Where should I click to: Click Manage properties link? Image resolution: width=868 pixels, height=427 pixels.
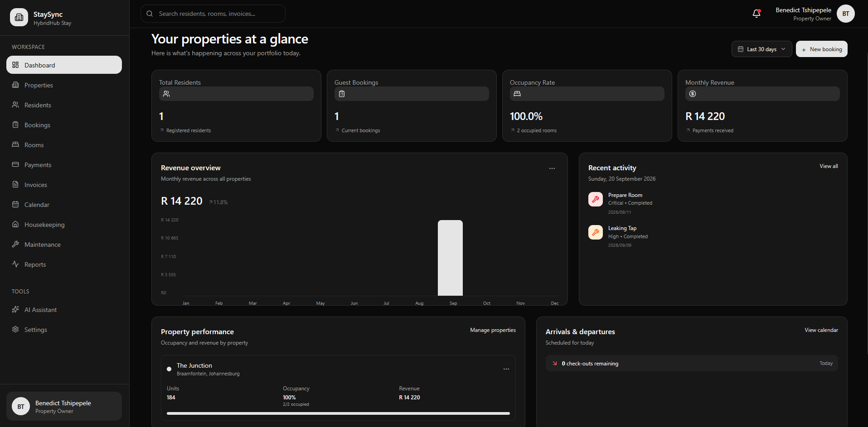point(493,330)
